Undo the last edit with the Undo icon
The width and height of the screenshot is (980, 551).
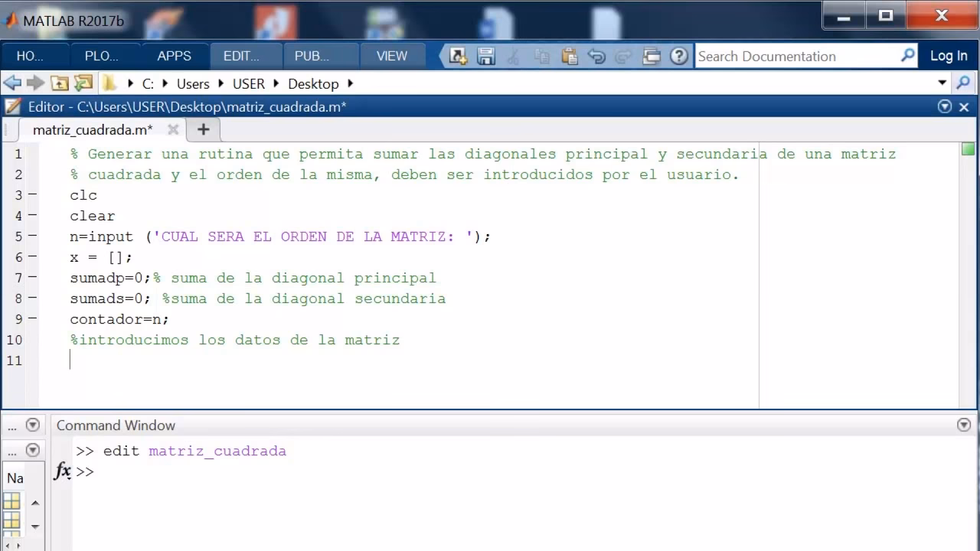596,56
